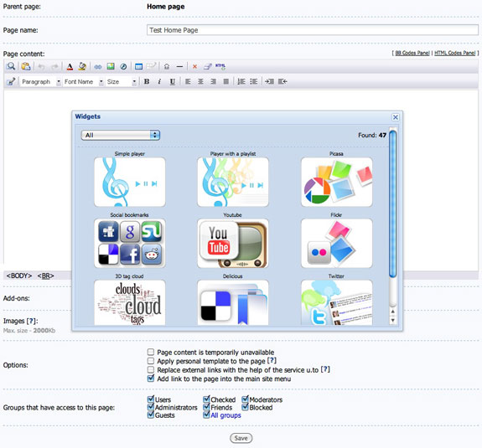Click in the Page name input field

[x=313, y=30]
